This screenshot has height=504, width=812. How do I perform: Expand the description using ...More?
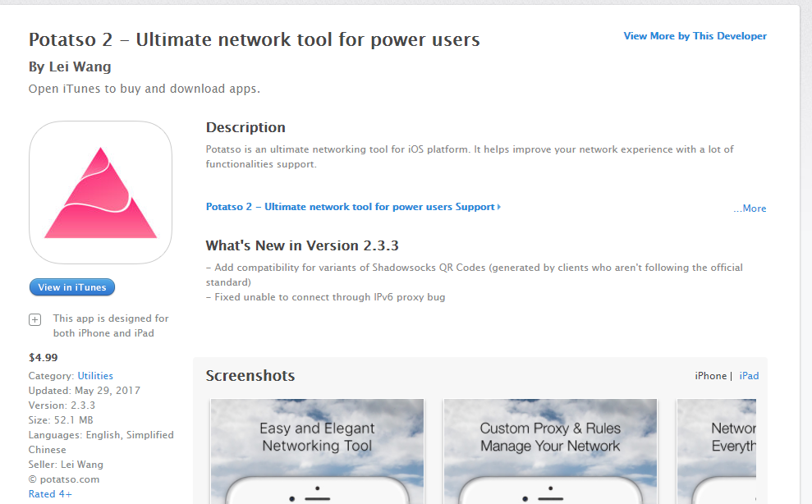[x=750, y=208]
